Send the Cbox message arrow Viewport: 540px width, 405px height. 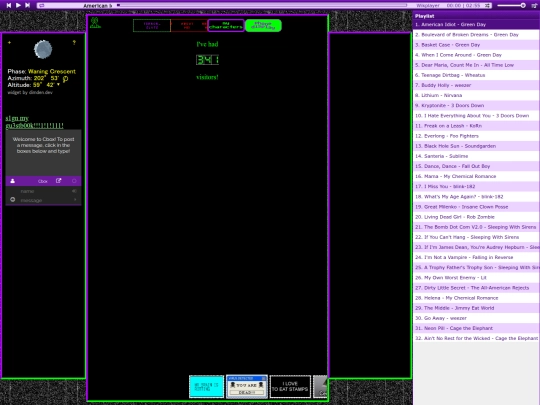[x=75, y=200]
